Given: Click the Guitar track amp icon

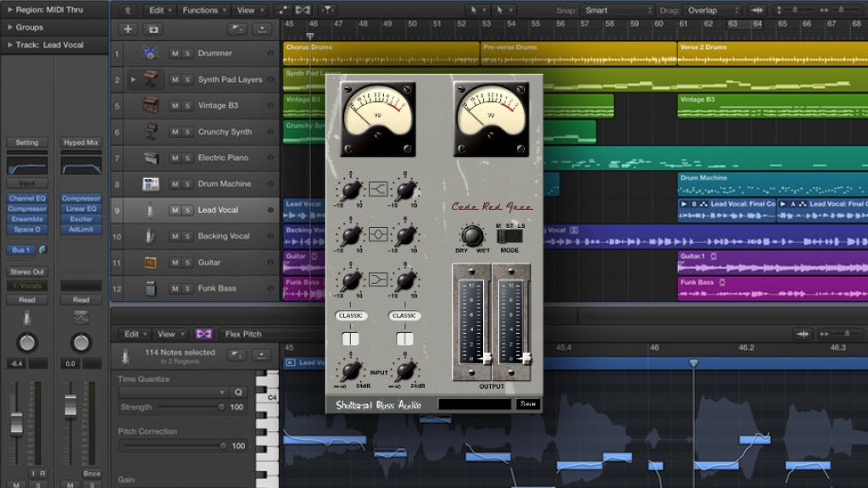Looking at the screenshot, I should (150, 263).
